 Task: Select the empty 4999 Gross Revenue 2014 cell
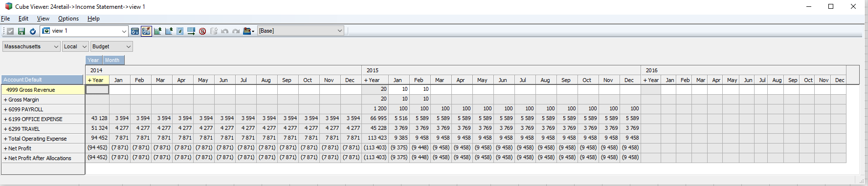click(97, 89)
